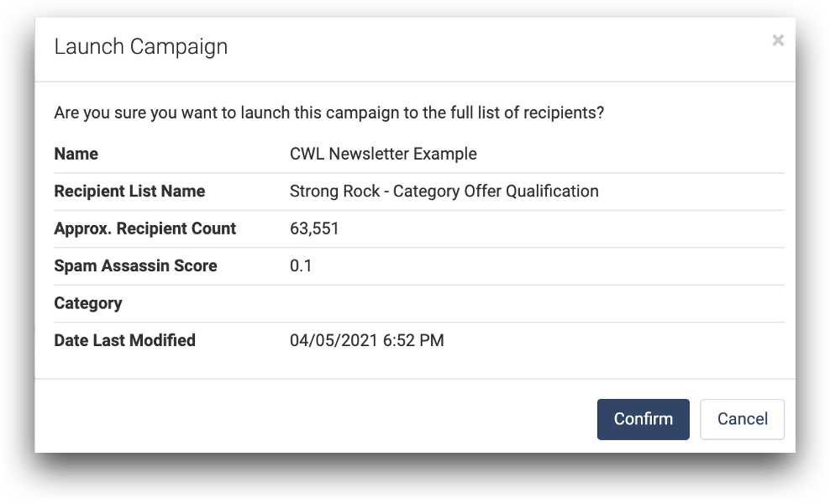The height and width of the screenshot is (504, 830).
Task: Click 'Category Offer Qualification' in recipient list value
Action: (496, 192)
